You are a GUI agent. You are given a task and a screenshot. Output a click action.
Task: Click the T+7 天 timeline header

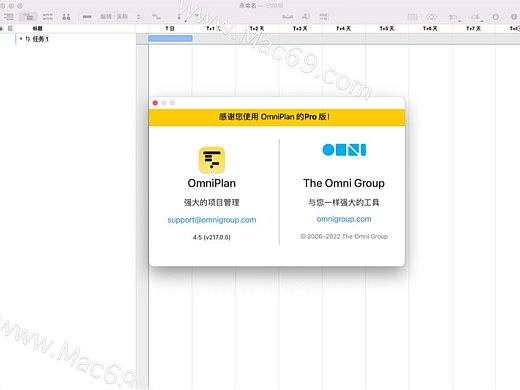point(473,29)
